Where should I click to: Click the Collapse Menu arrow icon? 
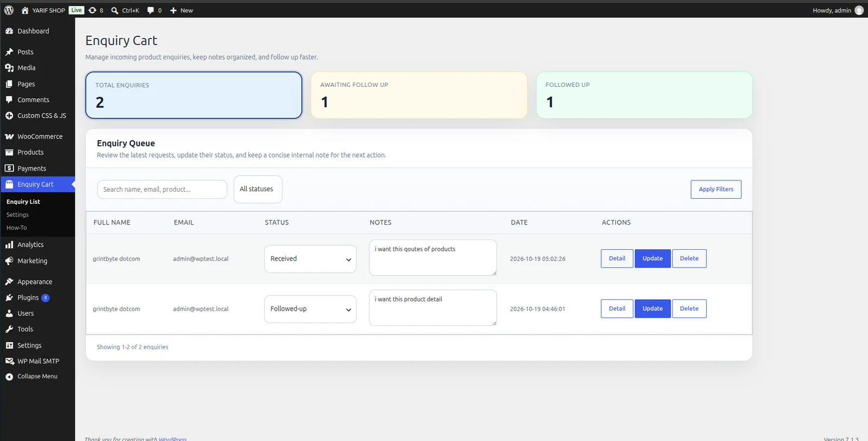[9, 376]
